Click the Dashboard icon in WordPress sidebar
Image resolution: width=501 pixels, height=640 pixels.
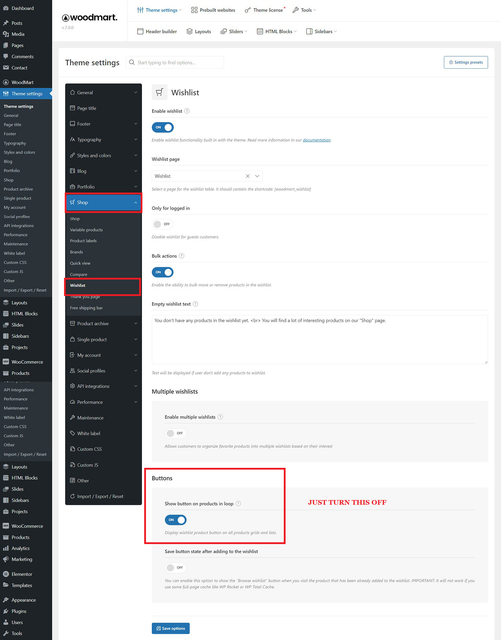click(6, 8)
